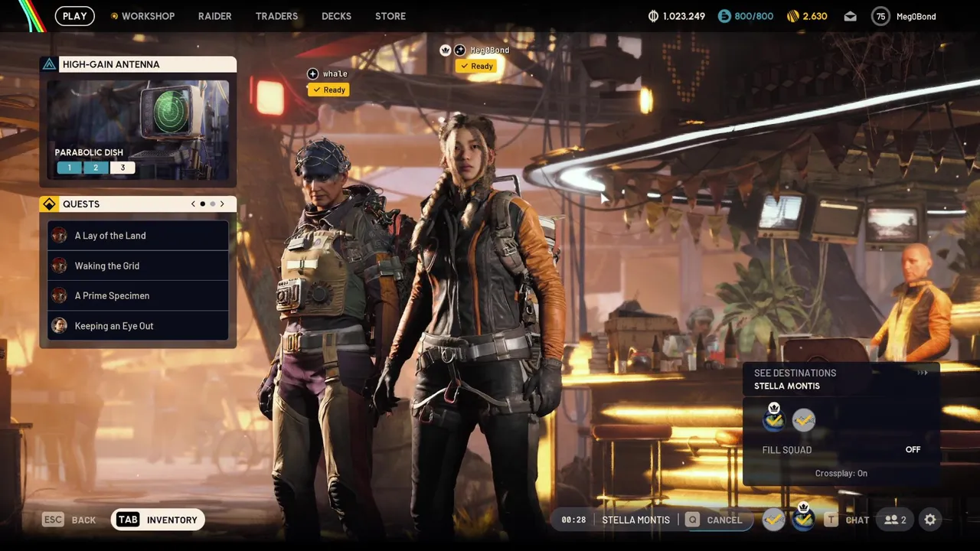Open the PLAY tab
Screen dimensions: 980x551
coord(74,16)
